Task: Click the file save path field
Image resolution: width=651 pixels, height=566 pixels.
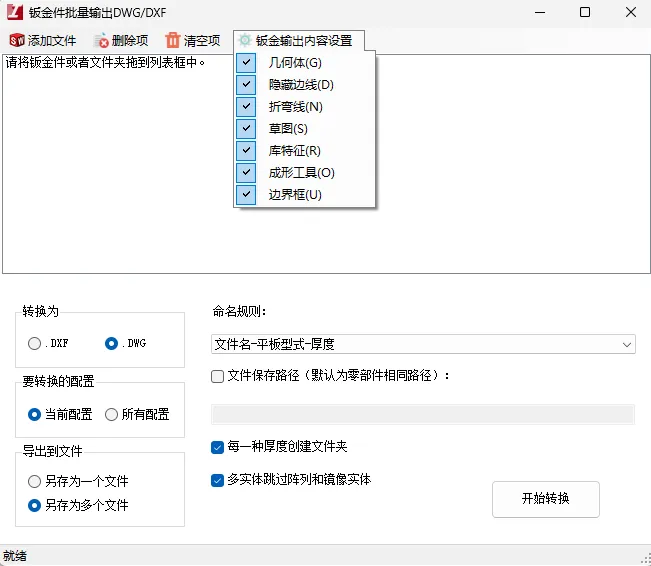Action: click(423, 414)
